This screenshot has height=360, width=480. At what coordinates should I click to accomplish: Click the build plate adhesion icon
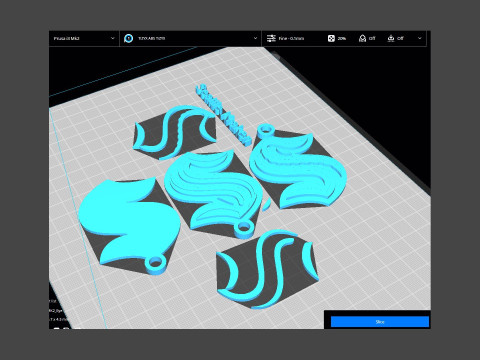click(391, 38)
